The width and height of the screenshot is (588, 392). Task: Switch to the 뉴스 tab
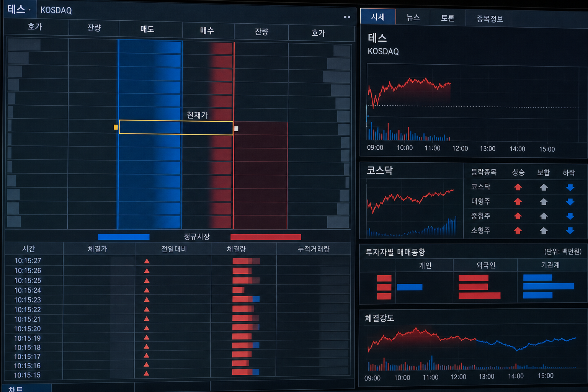pyautogui.click(x=413, y=17)
